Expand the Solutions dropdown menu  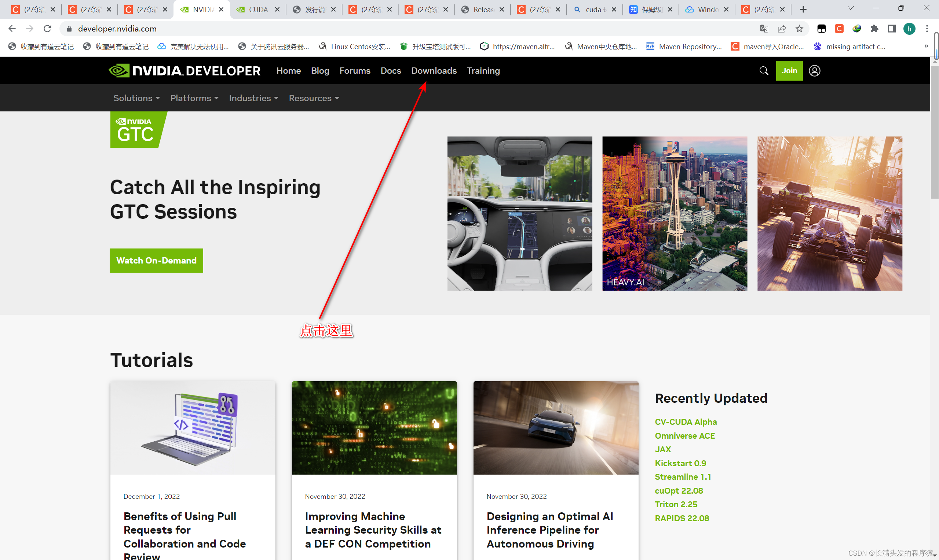coord(137,98)
